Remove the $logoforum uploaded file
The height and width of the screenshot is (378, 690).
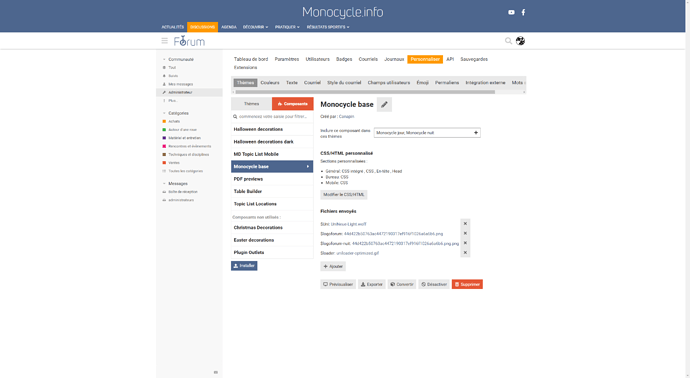[465, 233]
